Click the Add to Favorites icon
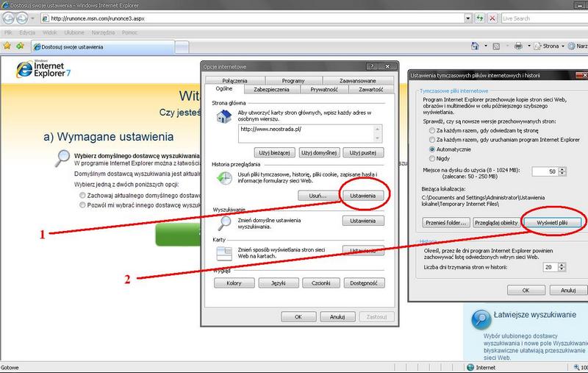This screenshot has width=588, height=373. click(x=20, y=46)
